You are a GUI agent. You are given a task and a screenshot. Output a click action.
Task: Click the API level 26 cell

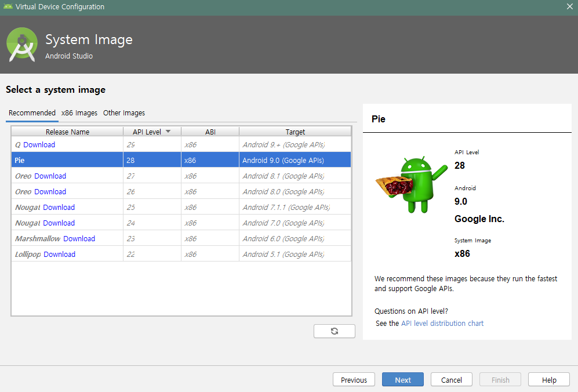[x=152, y=192]
